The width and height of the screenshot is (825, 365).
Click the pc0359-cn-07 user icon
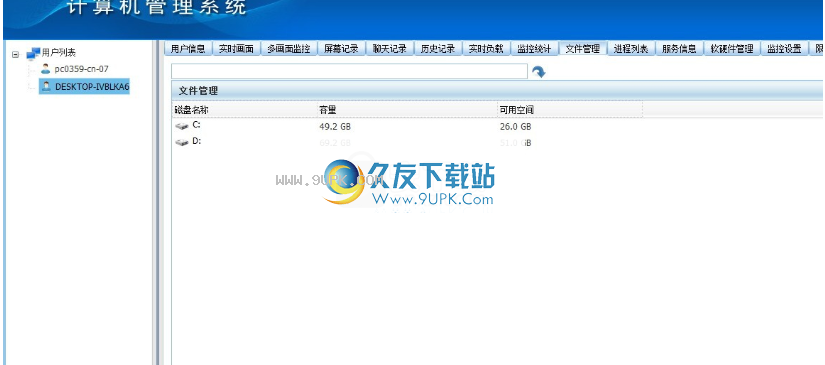(46, 69)
